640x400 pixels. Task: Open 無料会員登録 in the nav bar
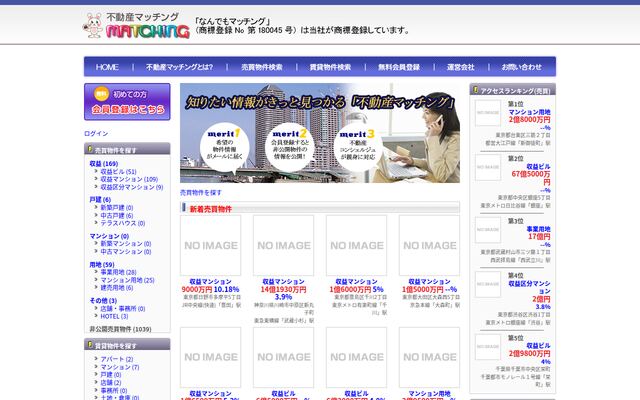click(399, 67)
